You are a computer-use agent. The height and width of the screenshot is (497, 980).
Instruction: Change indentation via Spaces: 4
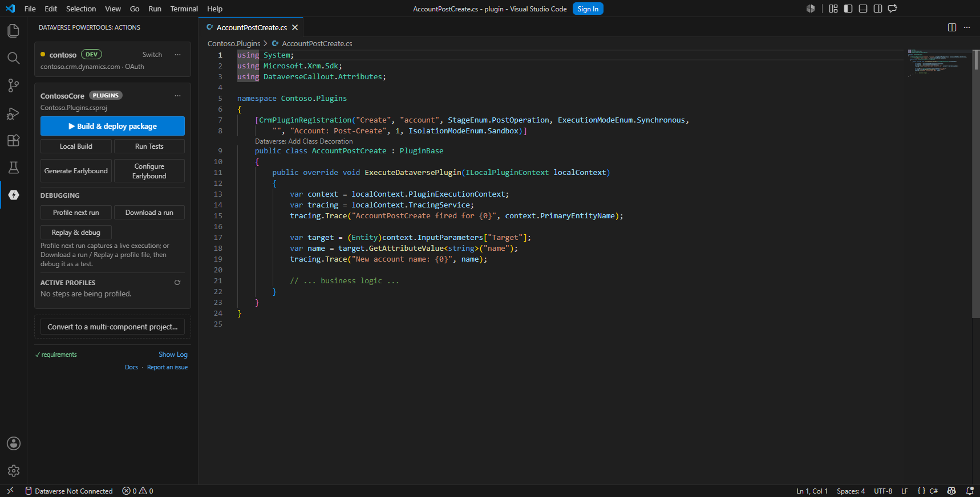[851, 491]
